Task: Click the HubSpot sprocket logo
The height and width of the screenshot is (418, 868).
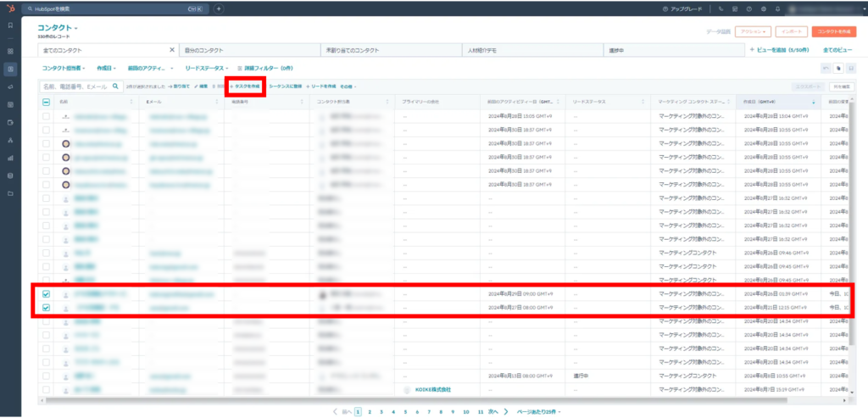Action: [x=10, y=8]
